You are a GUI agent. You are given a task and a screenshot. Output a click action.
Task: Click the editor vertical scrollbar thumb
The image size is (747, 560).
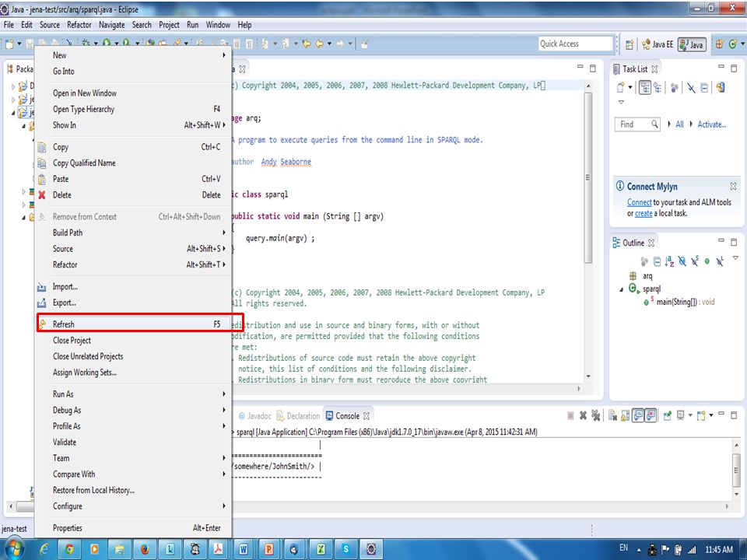[x=588, y=177]
